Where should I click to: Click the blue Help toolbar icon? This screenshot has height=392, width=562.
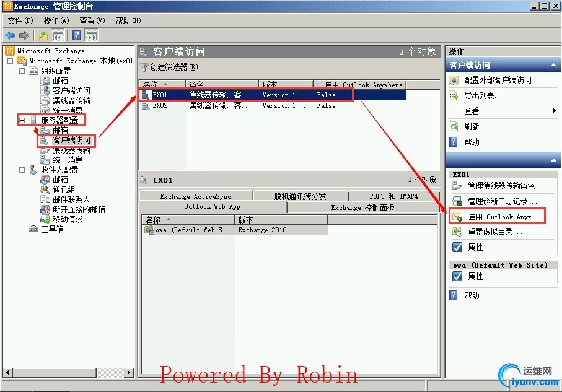(x=76, y=35)
